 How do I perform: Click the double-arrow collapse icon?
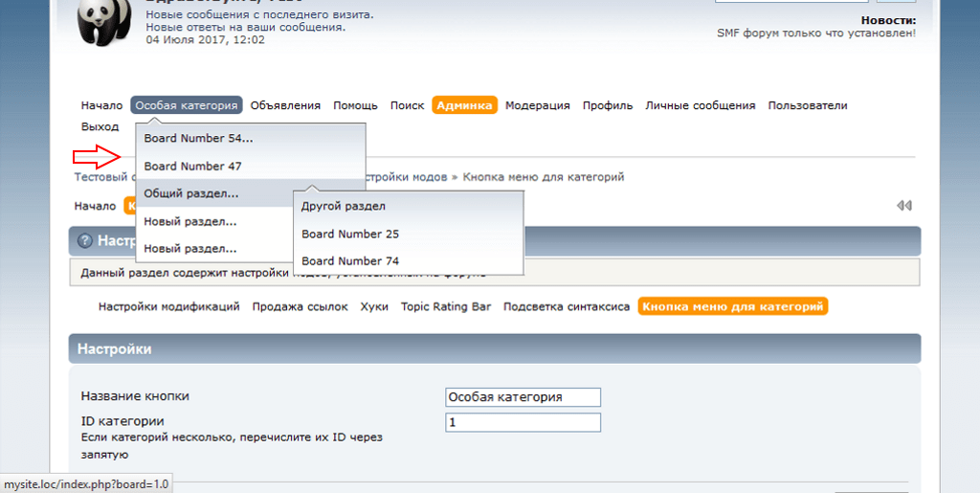coord(903,206)
